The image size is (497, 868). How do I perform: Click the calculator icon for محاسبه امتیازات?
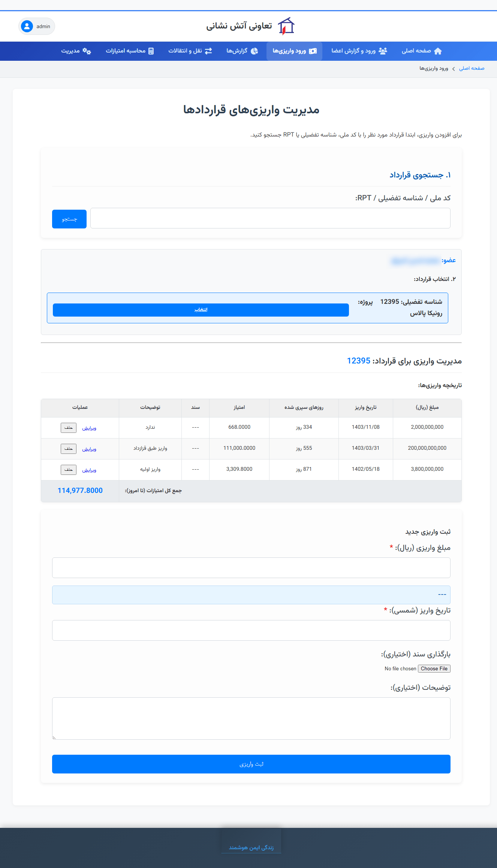coord(151,51)
